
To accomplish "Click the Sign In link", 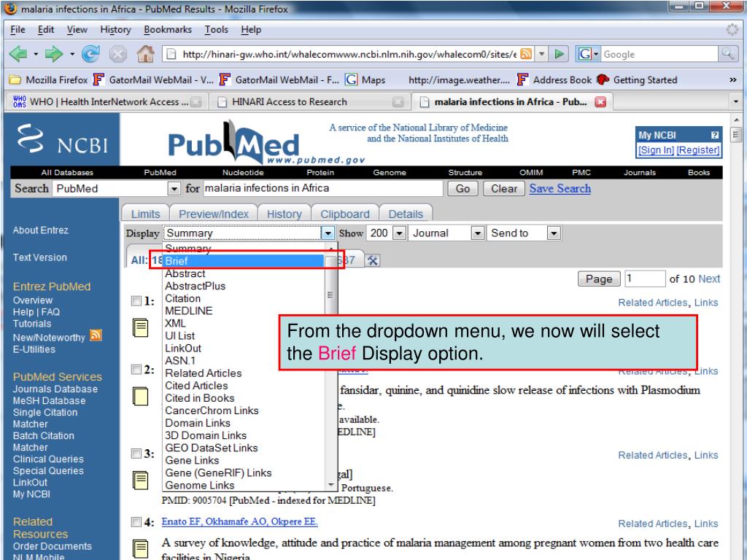I will pyautogui.click(x=656, y=150).
